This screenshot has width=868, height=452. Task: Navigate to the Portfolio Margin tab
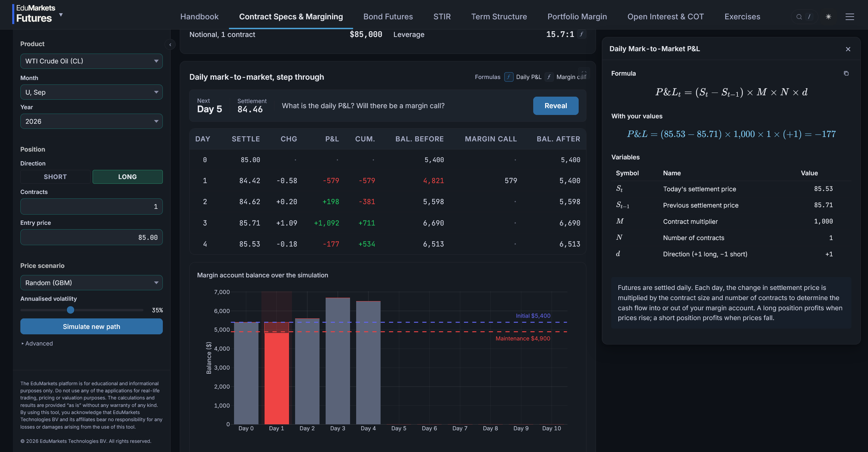click(x=577, y=17)
